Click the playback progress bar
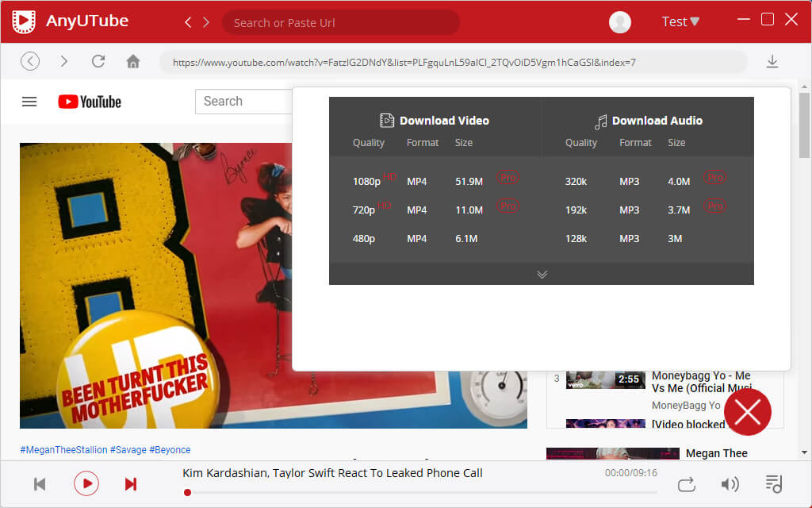Viewport: 812px width, 508px height. tap(422, 492)
